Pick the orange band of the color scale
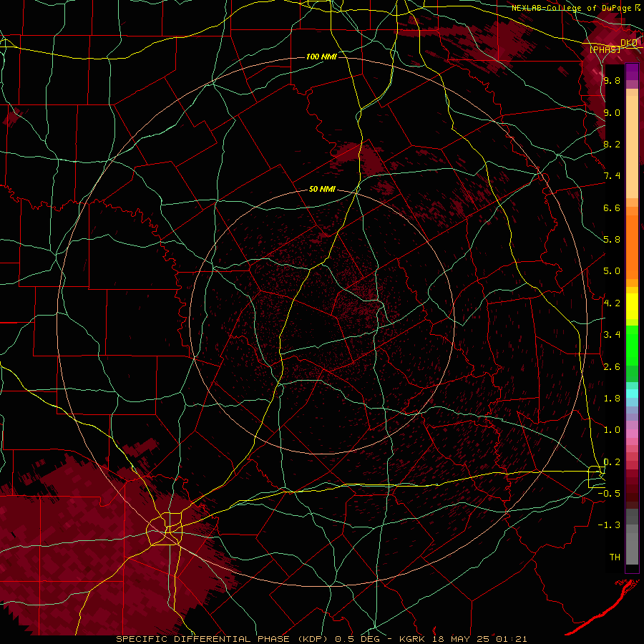Viewport: 644px width, 644px height. (x=632, y=246)
